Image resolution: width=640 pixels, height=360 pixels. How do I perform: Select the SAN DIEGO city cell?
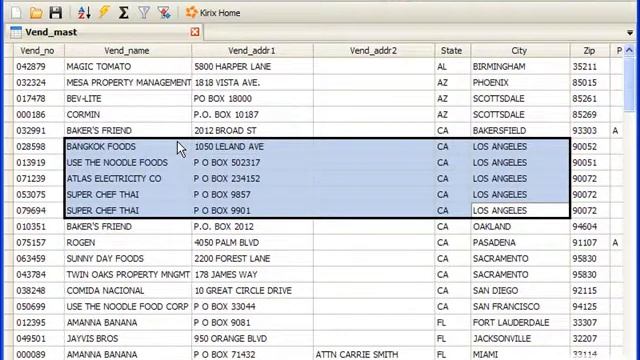click(x=520, y=291)
